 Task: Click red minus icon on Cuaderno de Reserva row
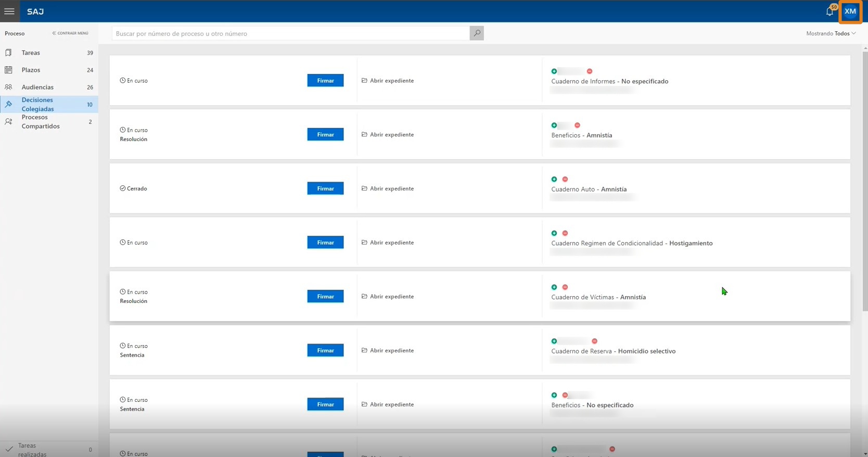[594, 341]
